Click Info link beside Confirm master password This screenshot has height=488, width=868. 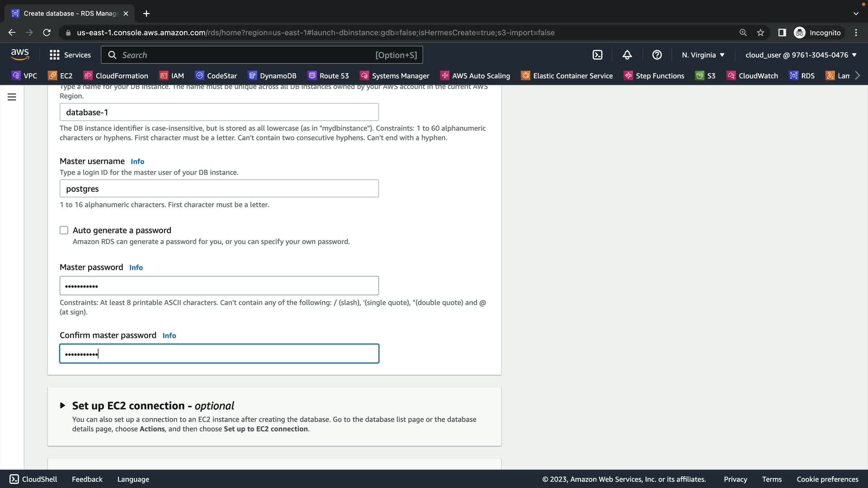(169, 336)
